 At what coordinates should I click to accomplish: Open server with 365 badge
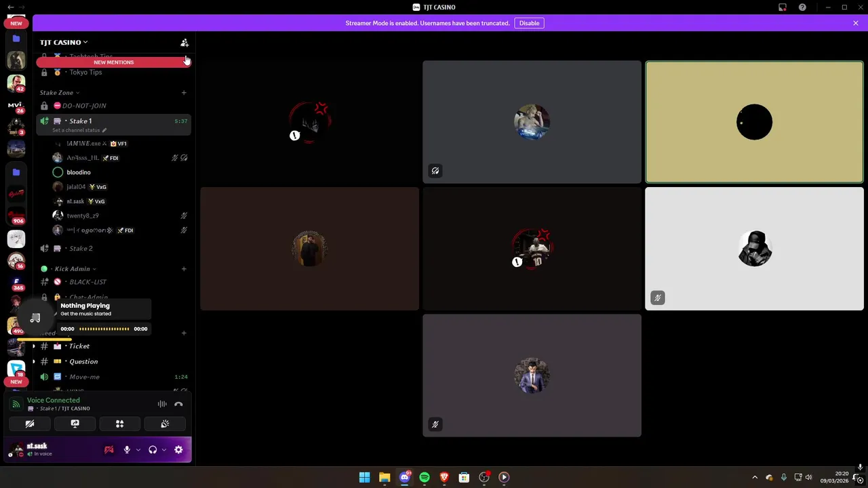click(x=16, y=283)
